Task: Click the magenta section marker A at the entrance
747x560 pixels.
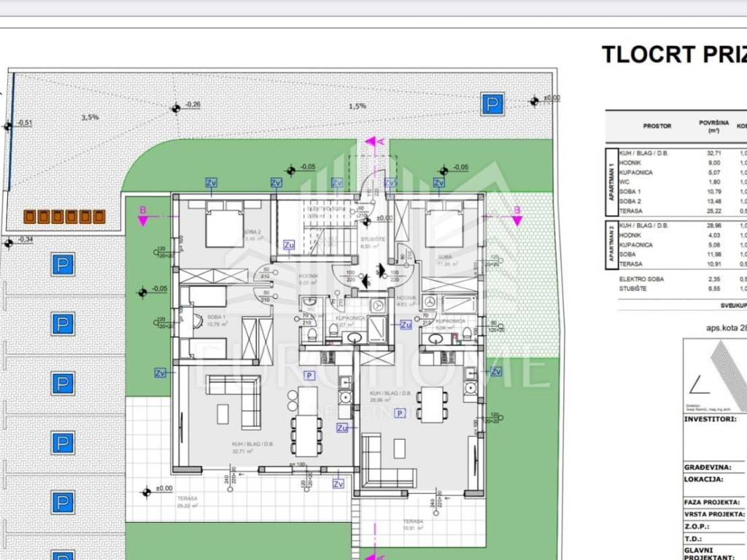Action: (375, 141)
